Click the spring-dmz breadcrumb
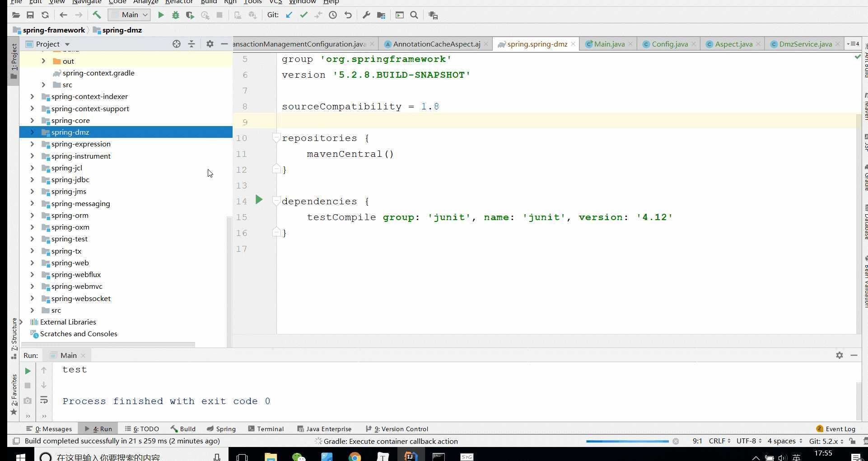Screen dimensions: 868x461 117,30
